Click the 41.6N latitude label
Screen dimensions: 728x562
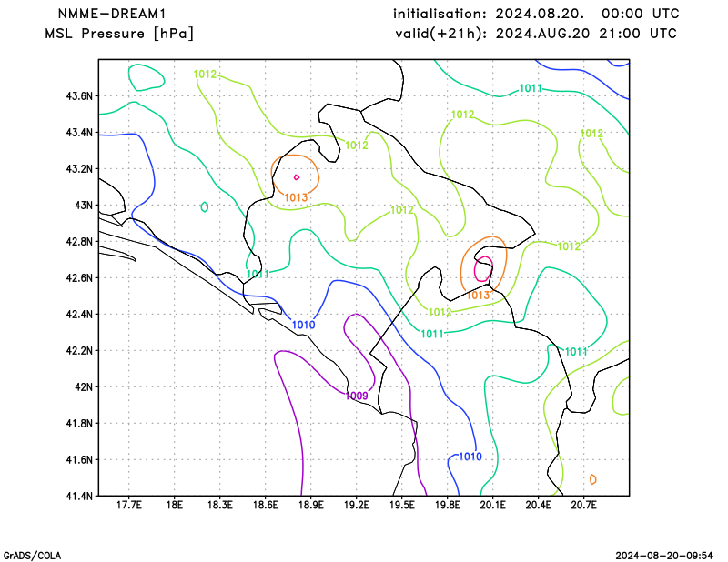(x=79, y=460)
